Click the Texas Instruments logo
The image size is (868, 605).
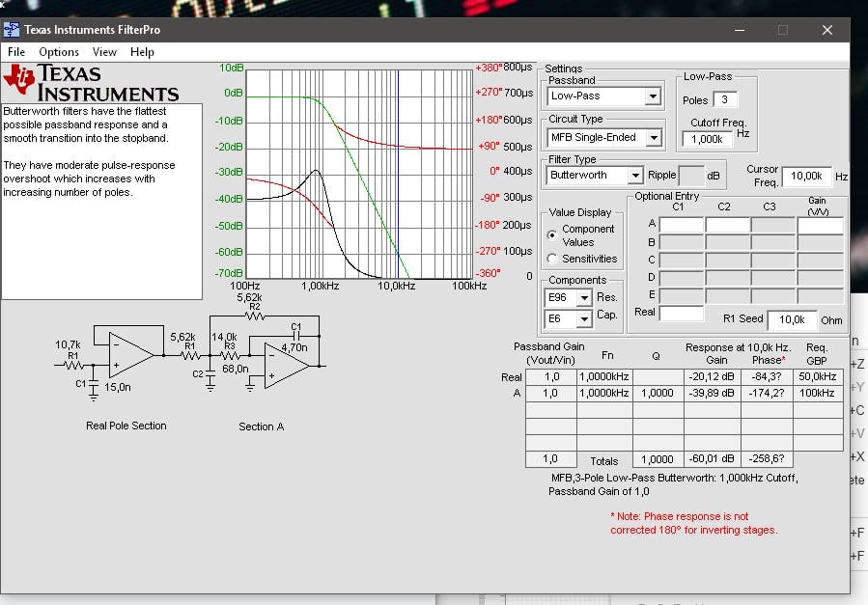click(92, 83)
